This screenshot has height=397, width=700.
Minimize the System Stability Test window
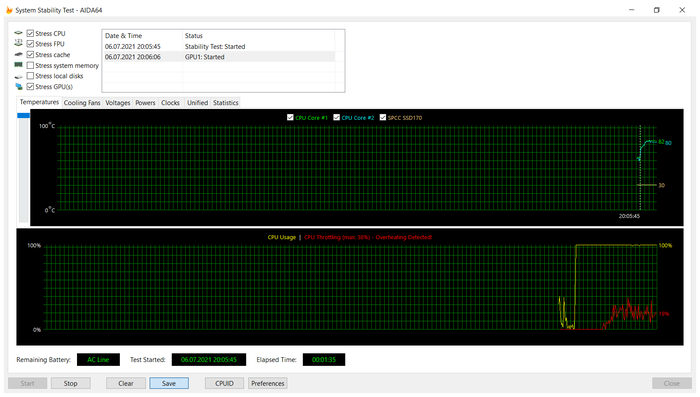(632, 10)
